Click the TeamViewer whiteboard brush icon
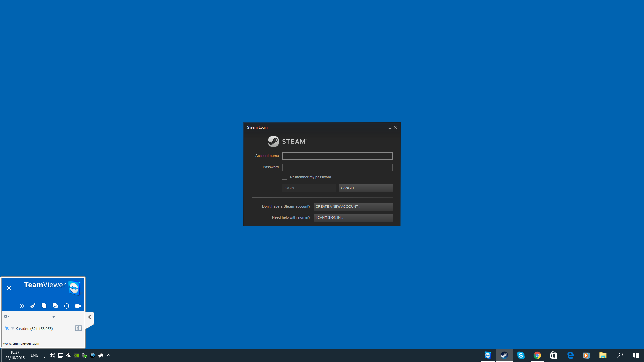Screen dimensions: 644x362 click(33, 306)
